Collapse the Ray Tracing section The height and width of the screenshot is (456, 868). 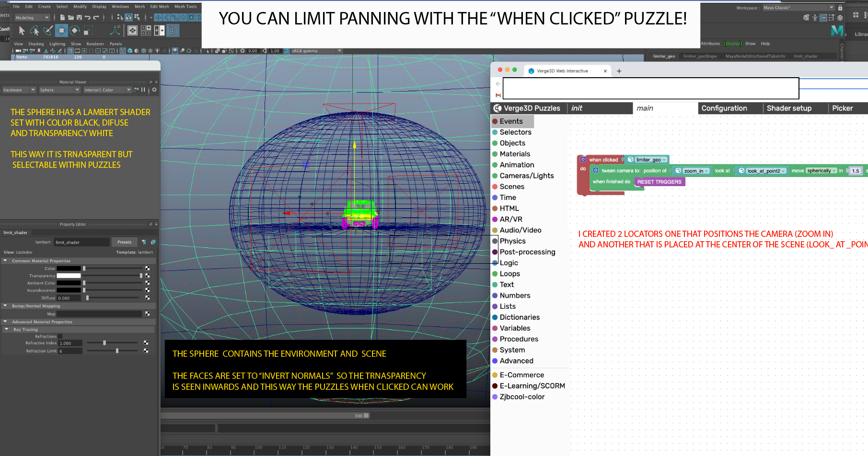point(6,329)
